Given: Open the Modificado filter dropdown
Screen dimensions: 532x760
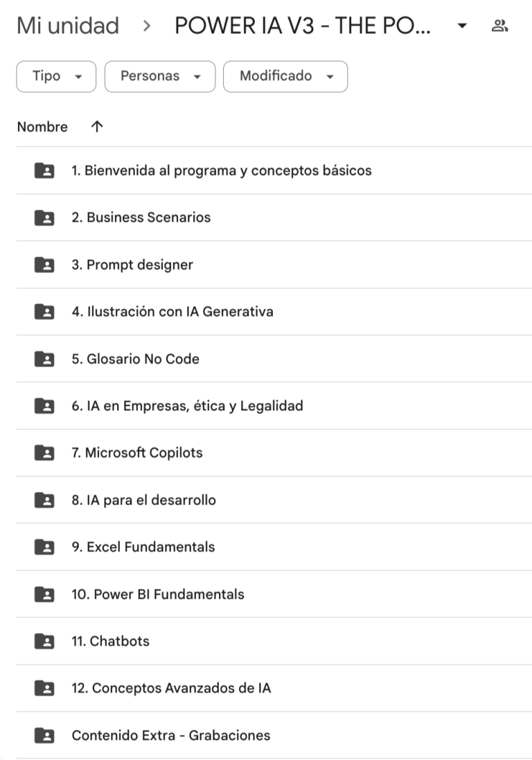Looking at the screenshot, I should [x=285, y=76].
